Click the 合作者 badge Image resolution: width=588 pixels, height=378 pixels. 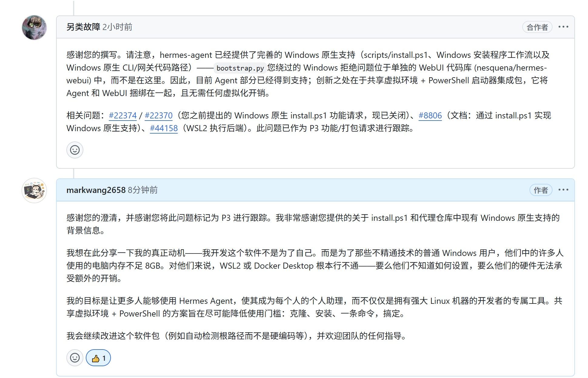(537, 27)
